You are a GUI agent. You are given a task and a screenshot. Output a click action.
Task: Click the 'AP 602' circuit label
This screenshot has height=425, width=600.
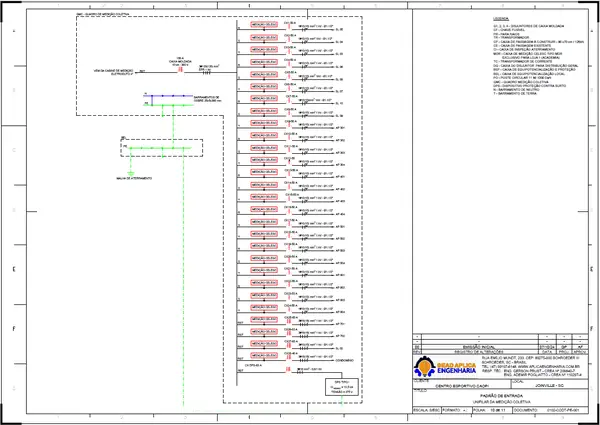point(340,287)
